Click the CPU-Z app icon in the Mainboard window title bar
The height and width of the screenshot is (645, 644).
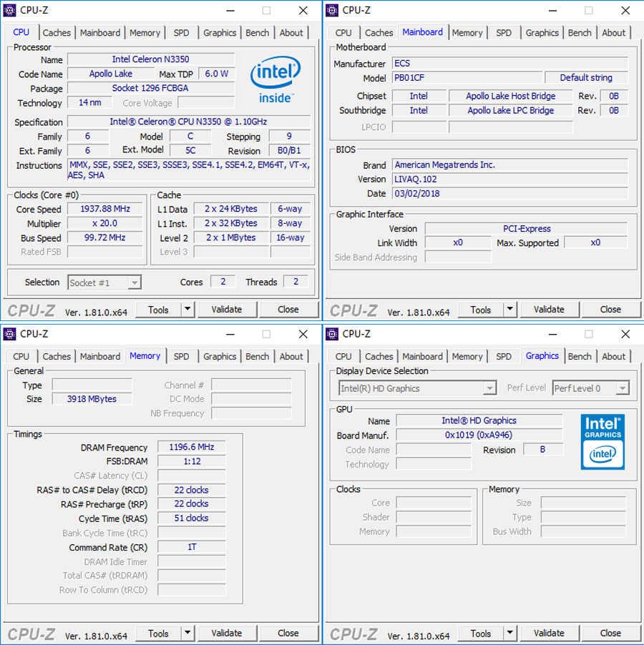pos(332,10)
